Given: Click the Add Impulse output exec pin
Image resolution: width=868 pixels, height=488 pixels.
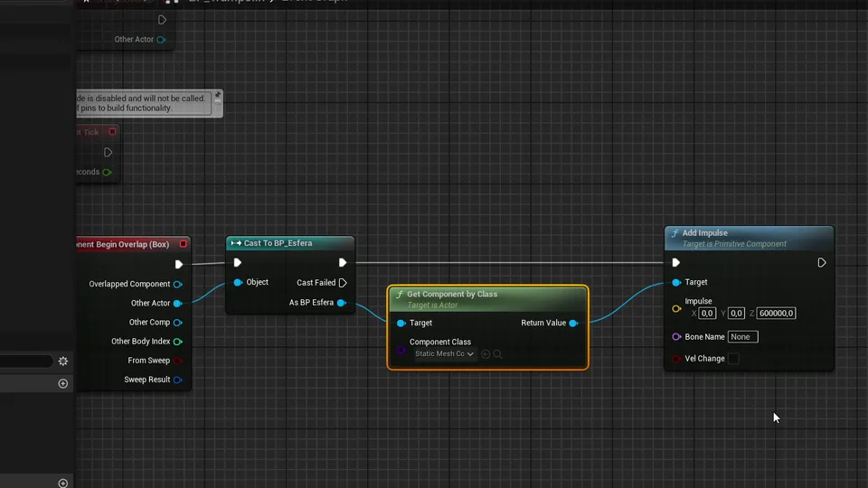Looking at the screenshot, I should [822, 263].
